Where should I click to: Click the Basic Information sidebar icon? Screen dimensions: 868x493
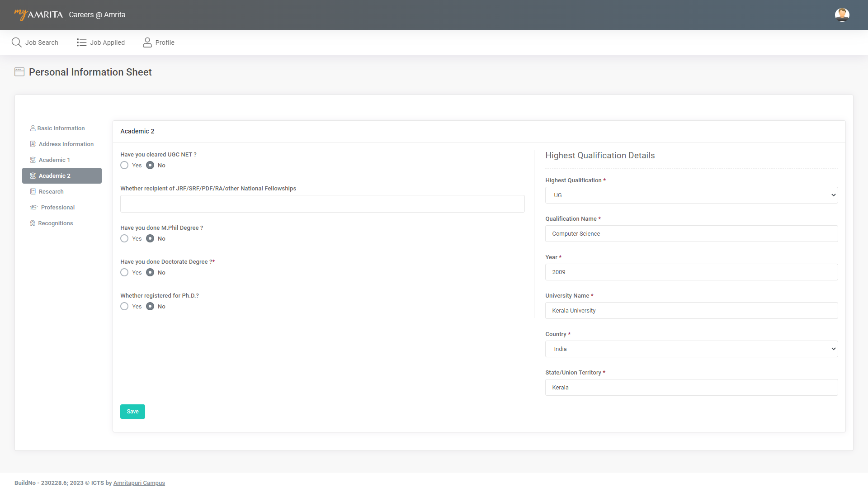[x=33, y=128]
